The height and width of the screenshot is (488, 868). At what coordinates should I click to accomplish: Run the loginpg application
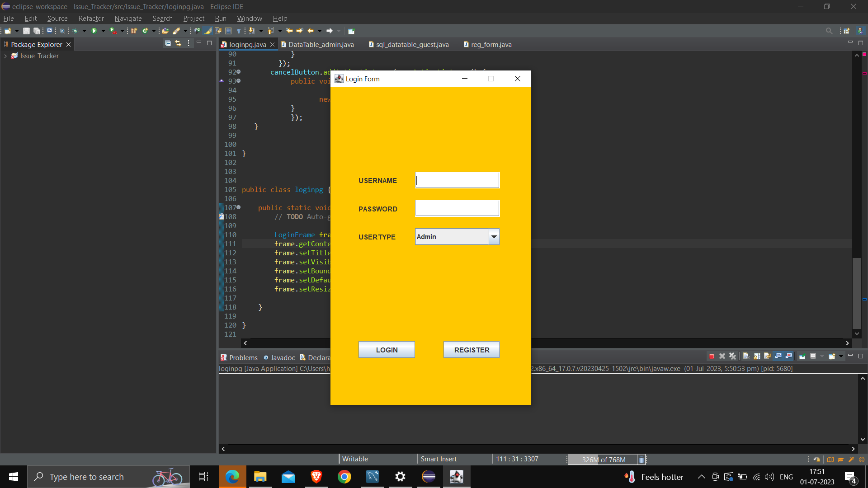94,31
